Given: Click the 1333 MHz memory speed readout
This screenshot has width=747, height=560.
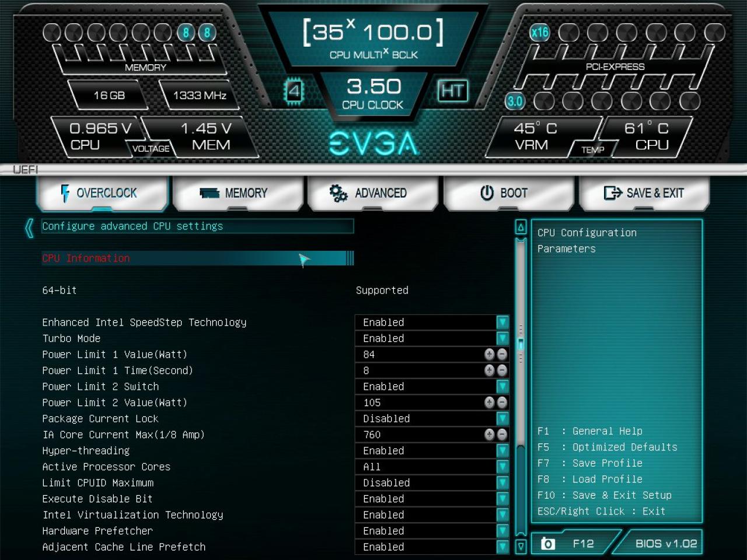Looking at the screenshot, I should tap(200, 95).
